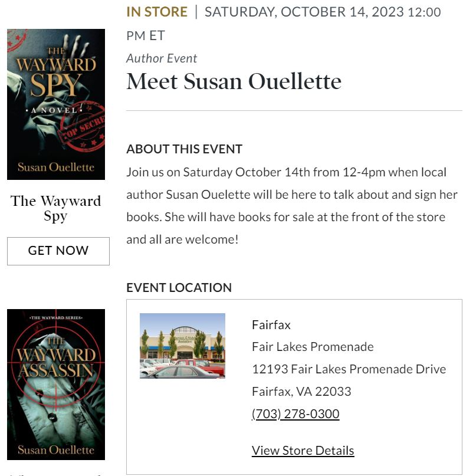
Task: Click the Fair Lakes Promenade line
Action: (313, 347)
